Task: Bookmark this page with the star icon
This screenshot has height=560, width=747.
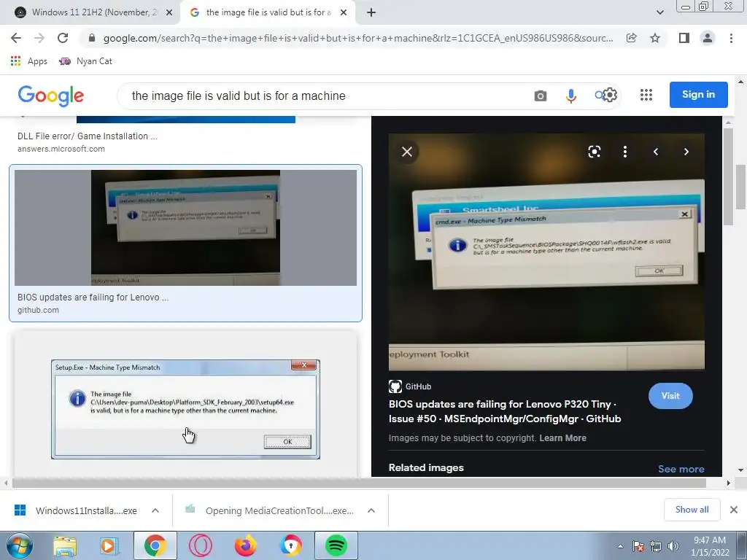Action: [x=655, y=38]
